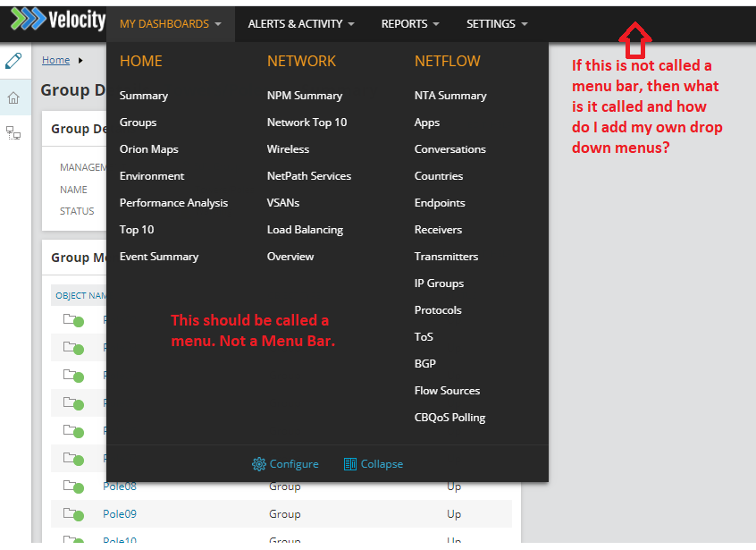Click the home icon in left sidebar
The height and width of the screenshot is (550, 756).
click(x=13, y=98)
